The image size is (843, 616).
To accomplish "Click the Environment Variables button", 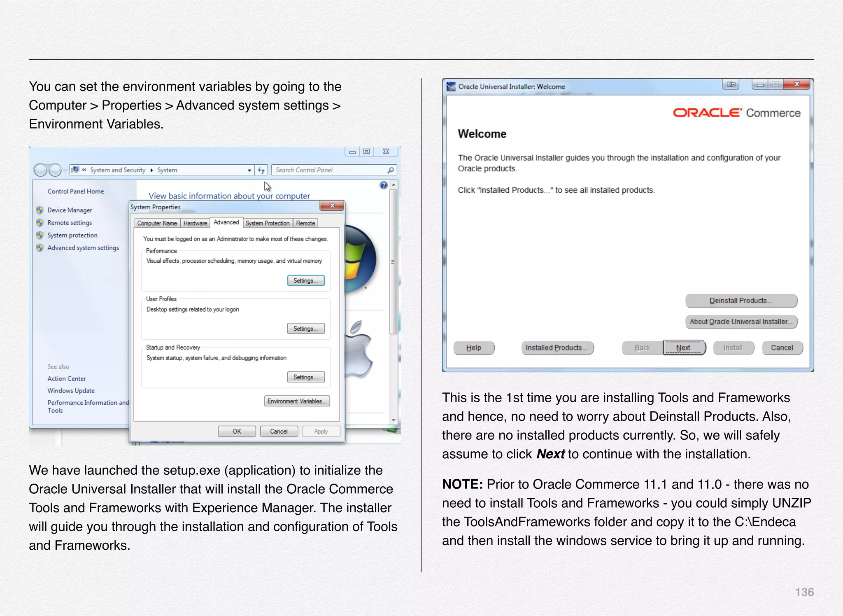I will click(297, 401).
